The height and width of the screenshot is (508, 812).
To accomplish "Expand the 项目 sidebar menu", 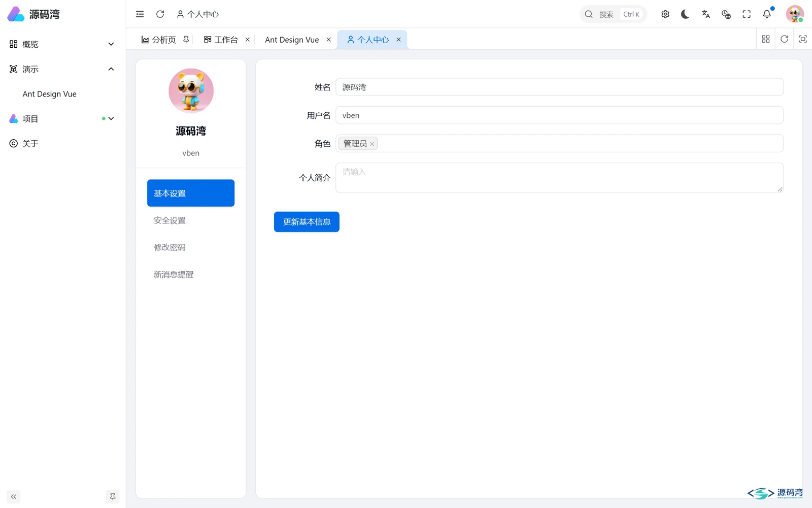I will (x=63, y=119).
